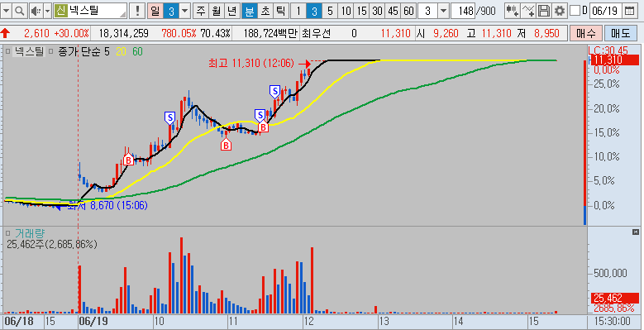Open the magnifier stock search
The width and height of the screenshot is (644, 330).
19,11
